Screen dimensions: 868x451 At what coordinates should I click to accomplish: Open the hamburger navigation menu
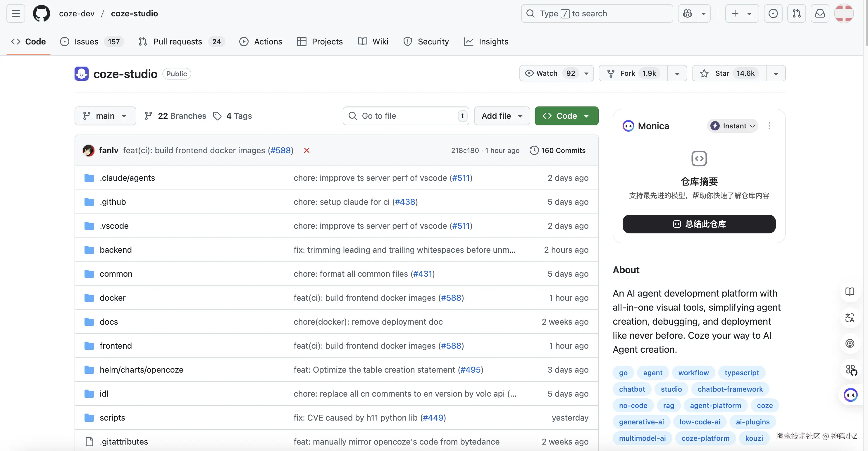click(x=15, y=13)
